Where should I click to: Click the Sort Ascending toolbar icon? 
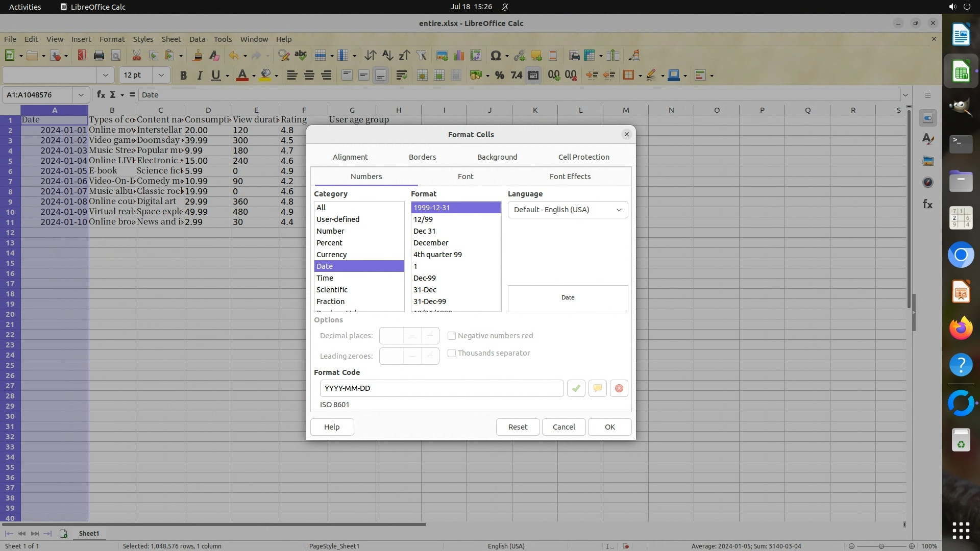click(x=387, y=56)
